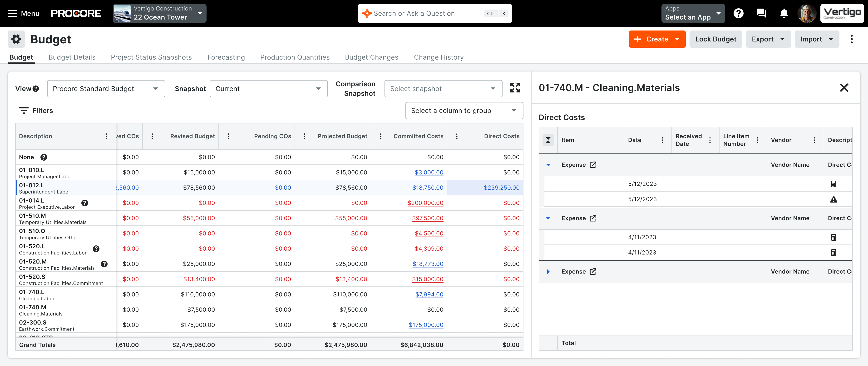Image resolution: width=868 pixels, height=366 pixels.
Task: Open first Expense in new window icon
Action: [593, 165]
